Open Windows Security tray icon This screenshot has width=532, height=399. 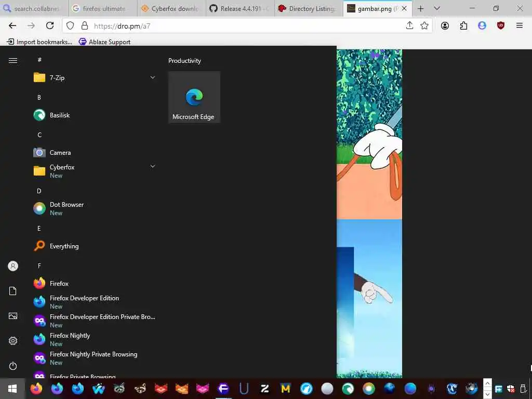[x=511, y=389]
